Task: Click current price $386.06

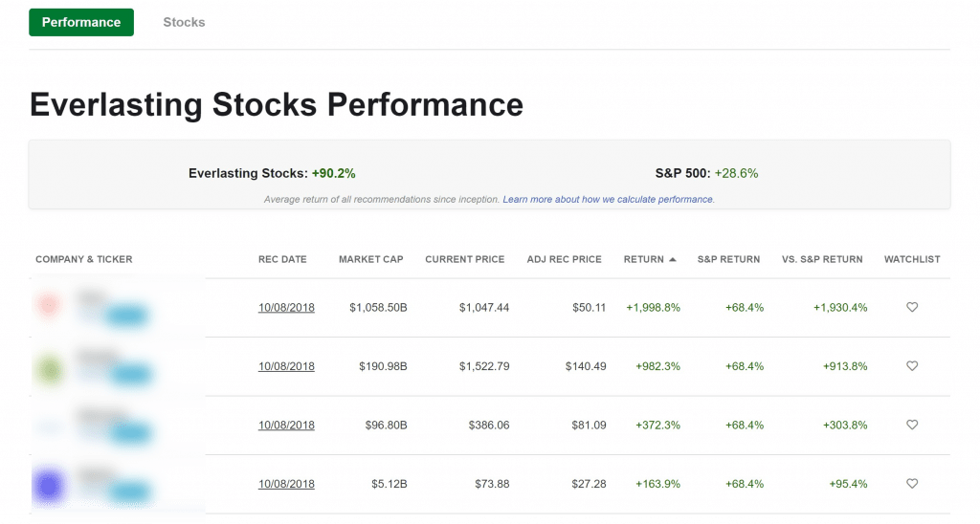Action: (489, 425)
